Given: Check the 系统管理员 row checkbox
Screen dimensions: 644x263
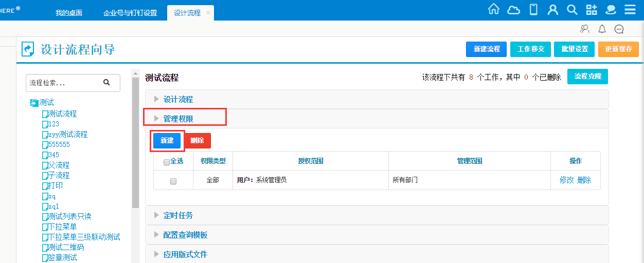Looking at the screenshot, I should 173,181.
